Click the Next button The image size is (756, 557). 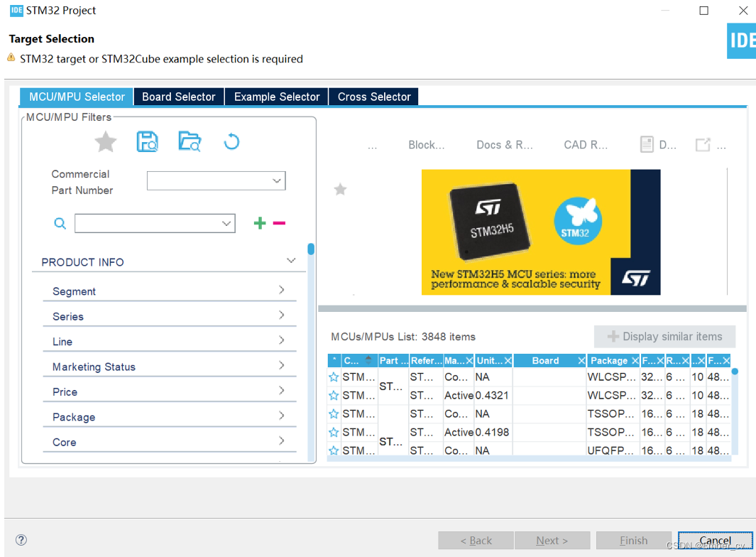[552, 541]
